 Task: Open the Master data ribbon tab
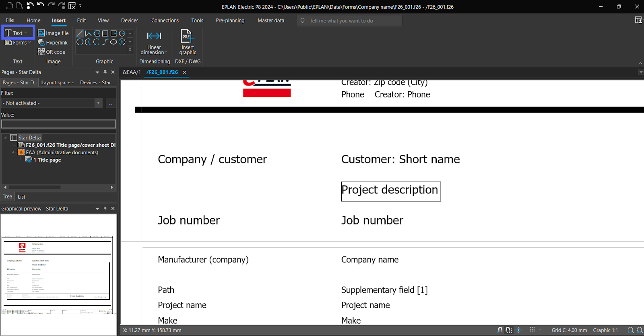point(270,20)
